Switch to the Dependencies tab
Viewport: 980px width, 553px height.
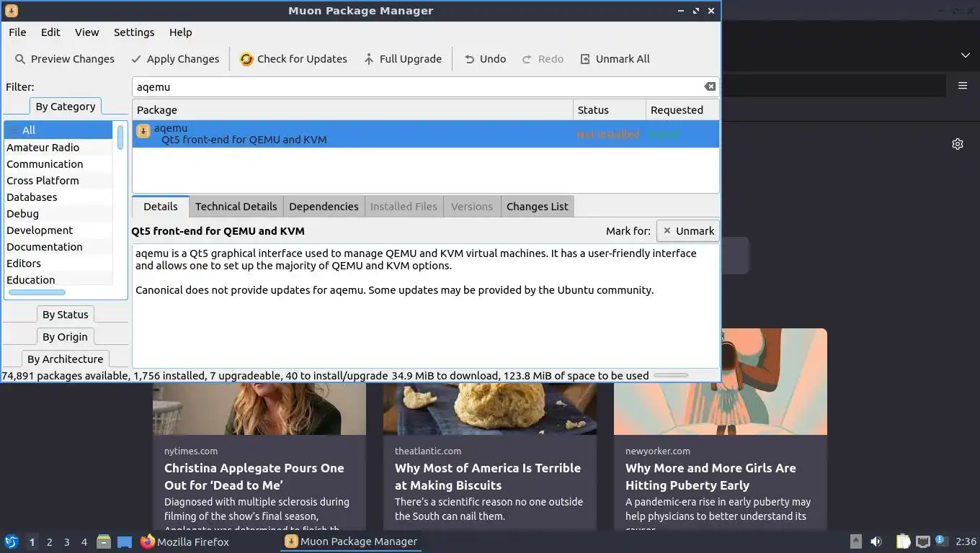pyautogui.click(x=324, y=207)
